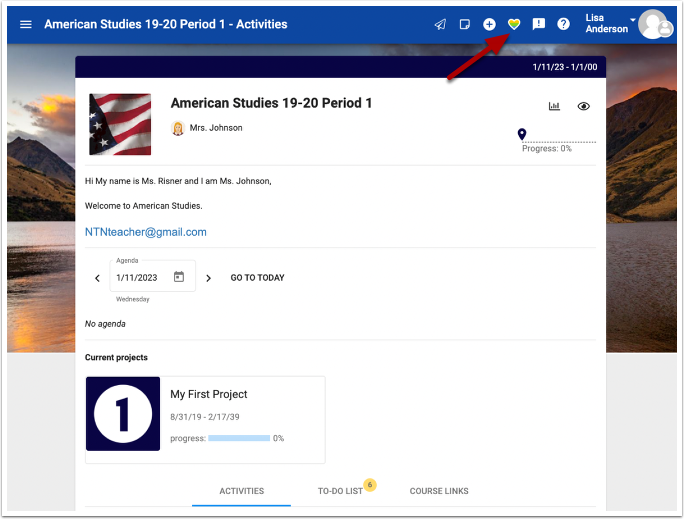Click the heart wellness icon
The image size is (684, 519).
(514, 24)
